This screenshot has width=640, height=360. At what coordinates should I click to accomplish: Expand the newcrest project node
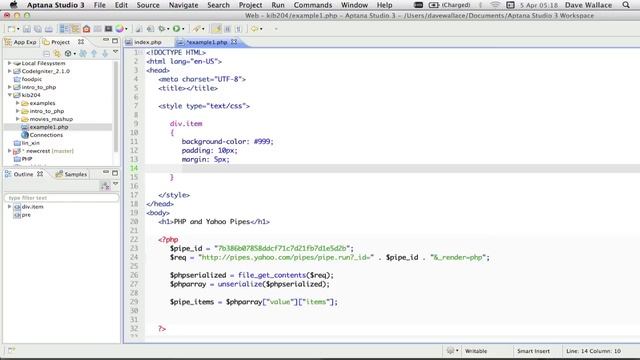(9, 151)
